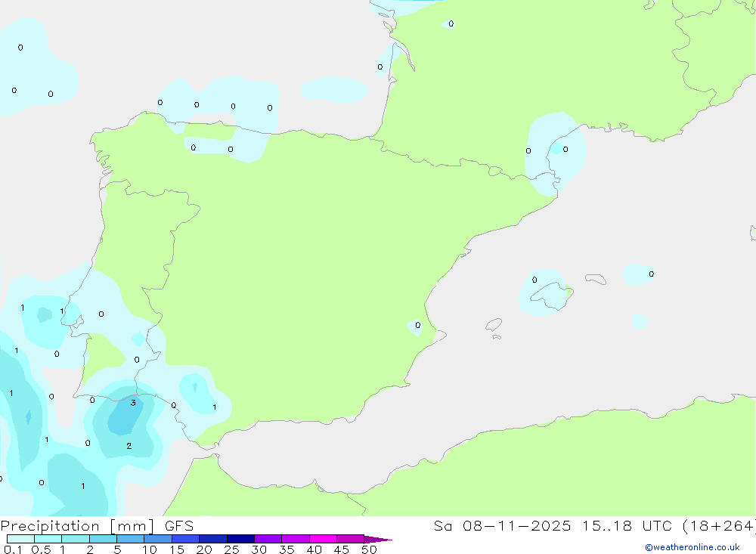Pick the 10–15 mm legend color swatch

coord(158,539)
